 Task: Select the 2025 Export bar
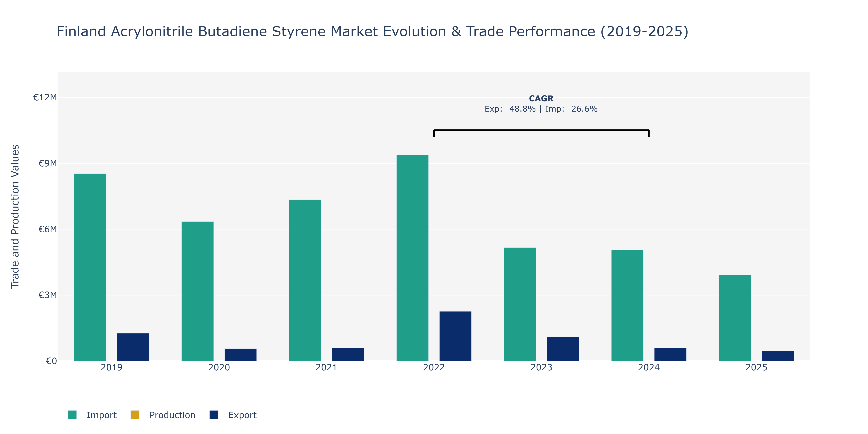click(x=778, y=356)
